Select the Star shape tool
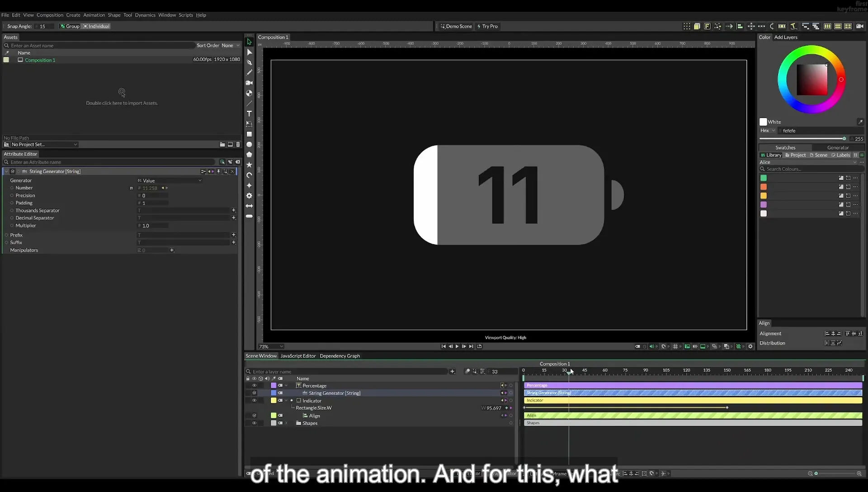The height and width of the screenshot is (492, 868). click(249, 165)
